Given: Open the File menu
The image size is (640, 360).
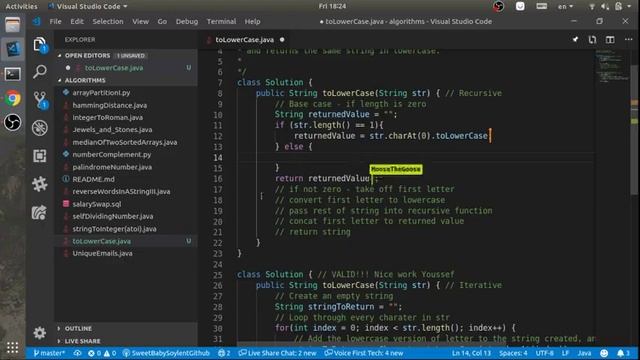Looking at the screenshot, I should coord(55,22).
